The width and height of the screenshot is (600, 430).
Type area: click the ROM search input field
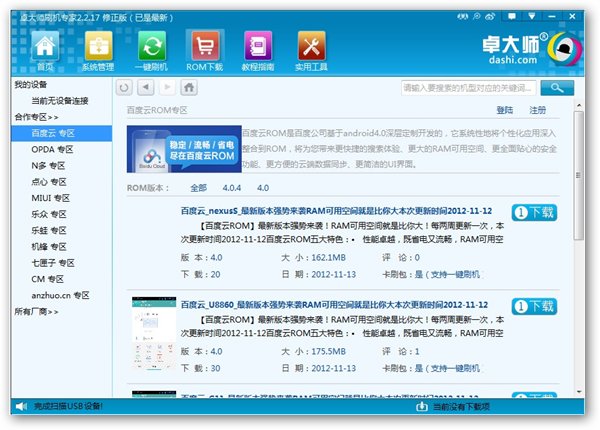click(469, 88)
